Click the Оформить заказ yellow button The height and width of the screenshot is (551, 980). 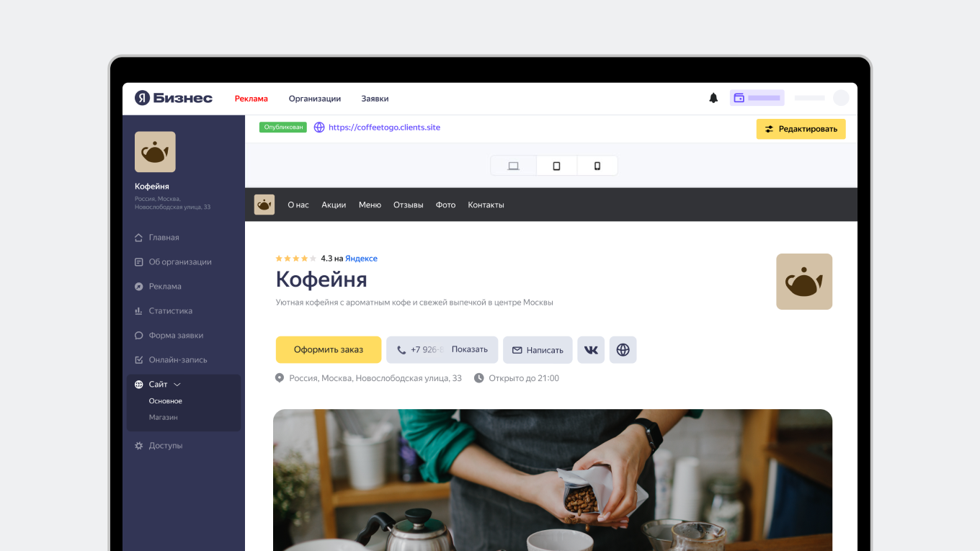click(329, 350)
